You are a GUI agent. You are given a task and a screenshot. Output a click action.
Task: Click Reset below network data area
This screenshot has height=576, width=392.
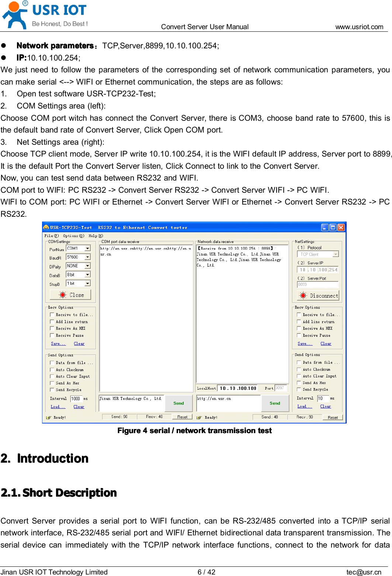(x=333, y=417)
